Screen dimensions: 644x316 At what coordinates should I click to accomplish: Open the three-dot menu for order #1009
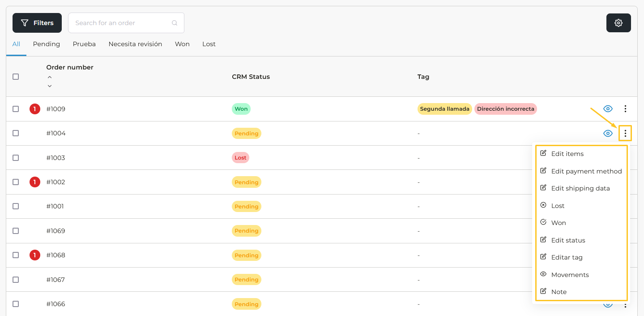pos(625,109)
